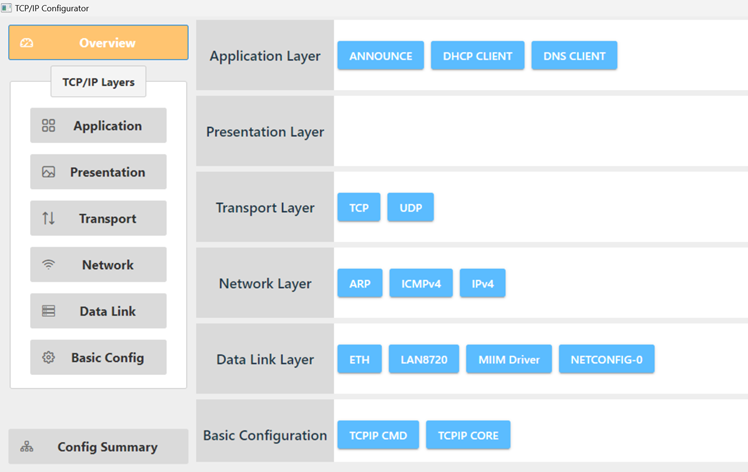Click the Config Summary hierarchy icon
This screenshot has height=472, width=748.
[x=27, y=447]
